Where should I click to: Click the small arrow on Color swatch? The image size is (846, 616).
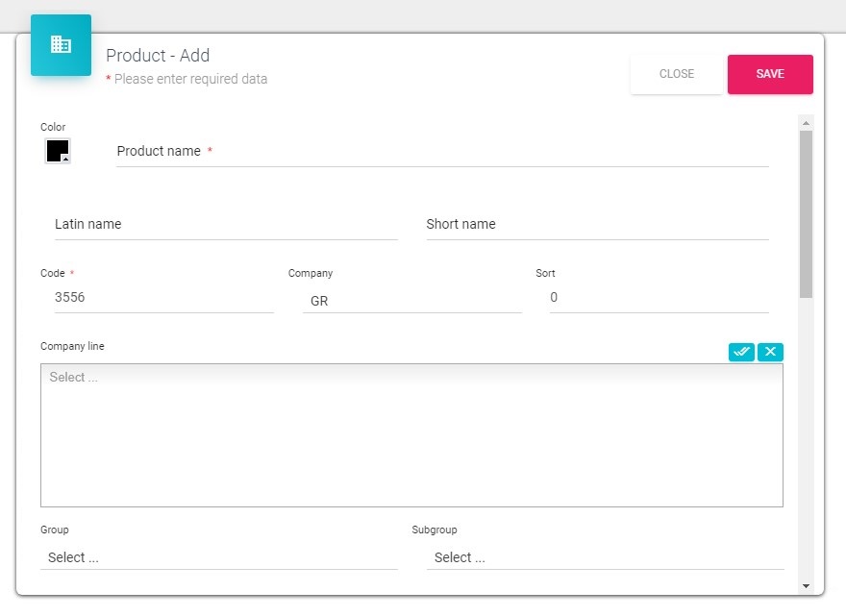pos(65,159)
